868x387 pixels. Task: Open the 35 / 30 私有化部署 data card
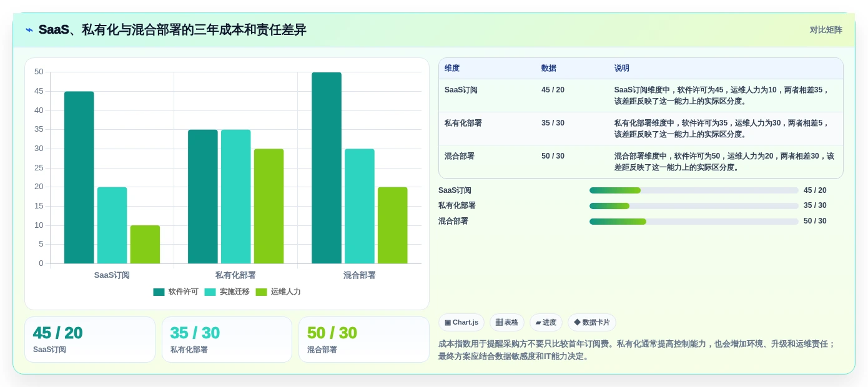click(227, 340)
